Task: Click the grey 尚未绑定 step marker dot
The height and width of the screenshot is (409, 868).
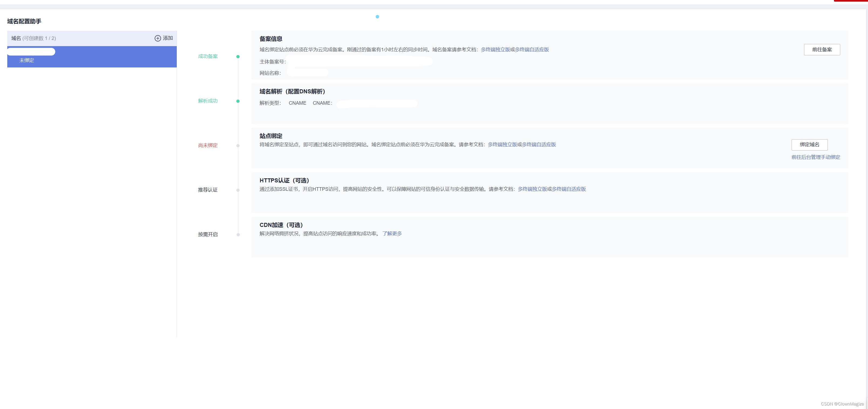Action: point(238,145)
